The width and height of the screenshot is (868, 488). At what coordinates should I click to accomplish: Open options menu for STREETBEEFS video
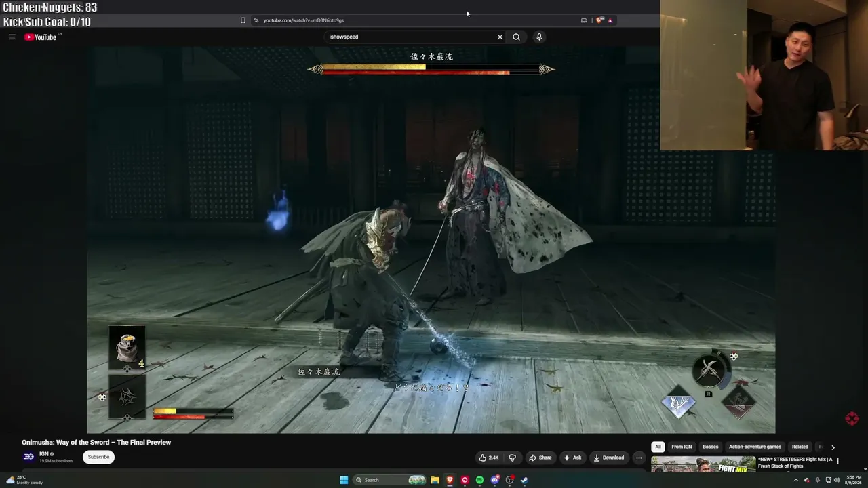tap(837, 461)
